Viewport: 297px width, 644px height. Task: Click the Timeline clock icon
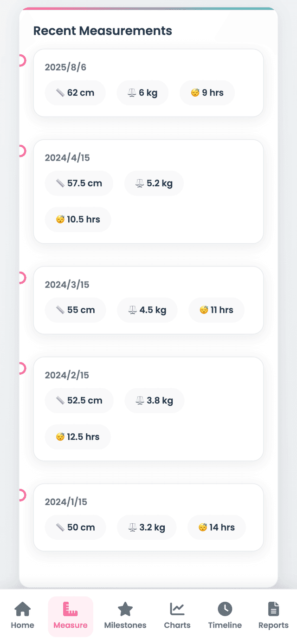tap(225, 608)
